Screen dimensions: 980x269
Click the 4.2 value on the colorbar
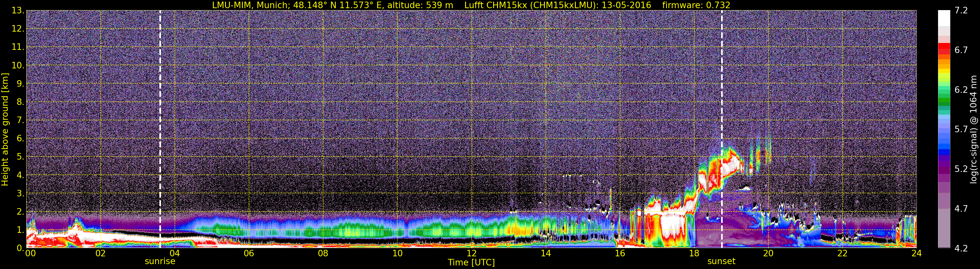coord(961,248)
